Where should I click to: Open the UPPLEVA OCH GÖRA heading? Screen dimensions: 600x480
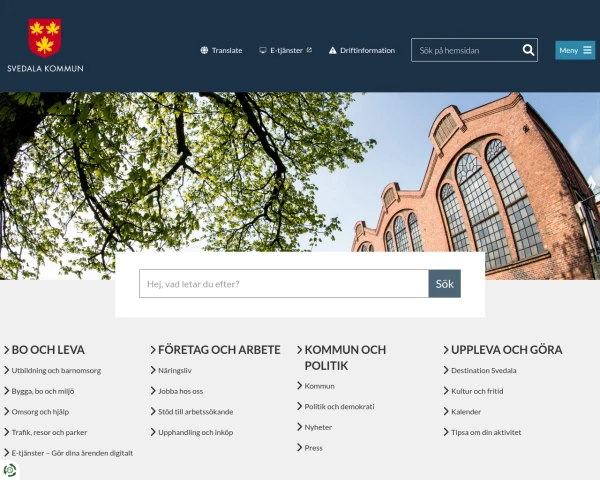pyautogui.click(x=507, y=349)
